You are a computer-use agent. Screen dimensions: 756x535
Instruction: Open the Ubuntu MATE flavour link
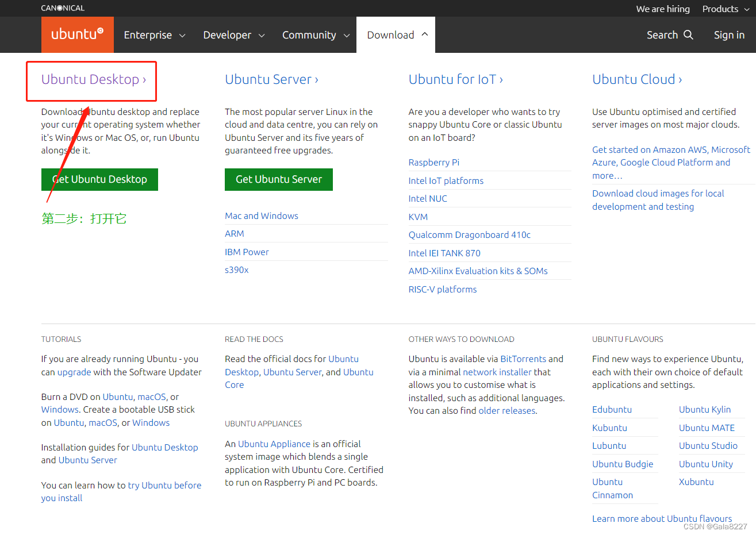coord(707,428)
